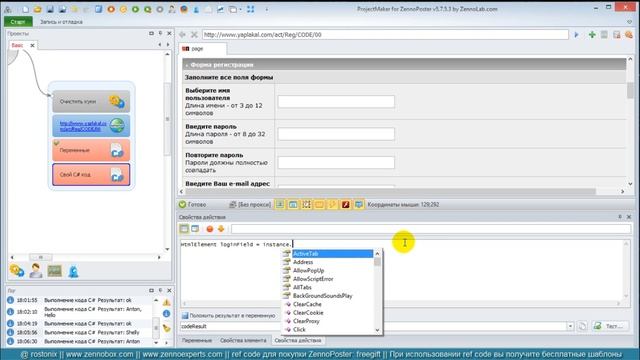640x360 pixels.
Task: Clear the log with the broom icon
Action: [x=167, y=328]
